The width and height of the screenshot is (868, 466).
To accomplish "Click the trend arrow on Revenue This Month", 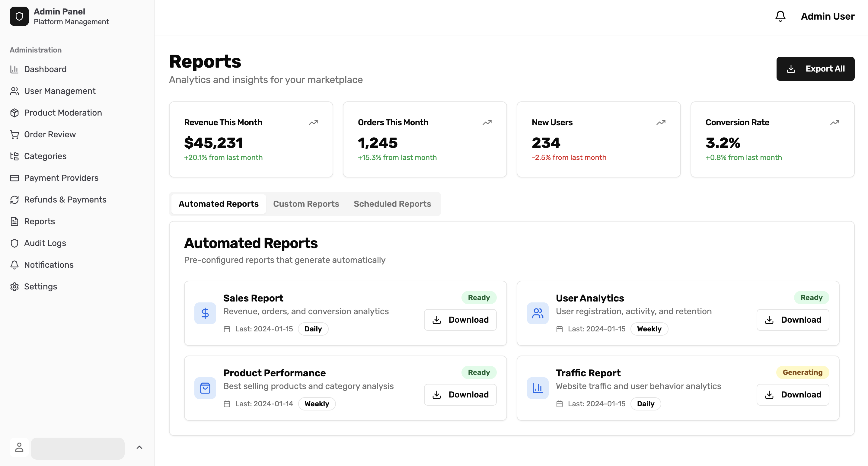I will click(313, 122).
